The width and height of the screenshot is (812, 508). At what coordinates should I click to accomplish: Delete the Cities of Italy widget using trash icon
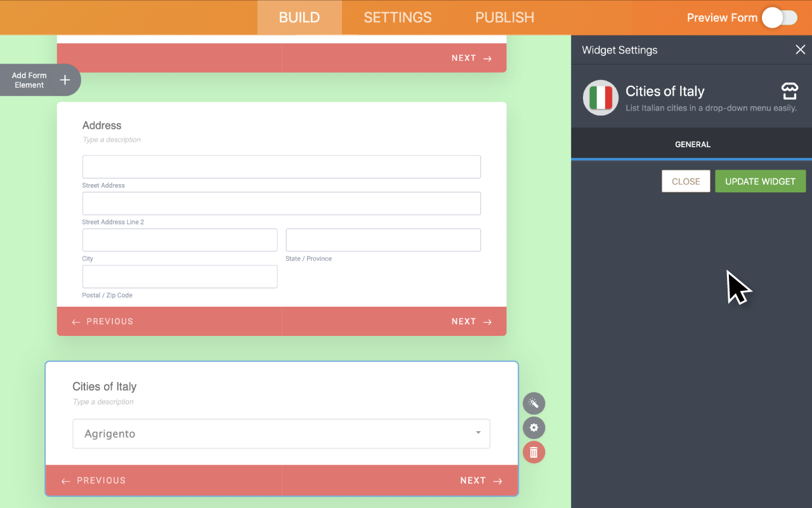tap(534, 452)
